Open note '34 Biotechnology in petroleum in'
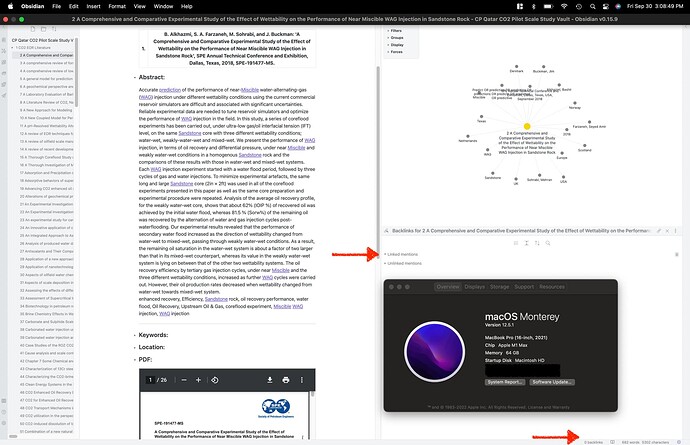The height and width of the screenshot is (445, 690). click(47, 306)
